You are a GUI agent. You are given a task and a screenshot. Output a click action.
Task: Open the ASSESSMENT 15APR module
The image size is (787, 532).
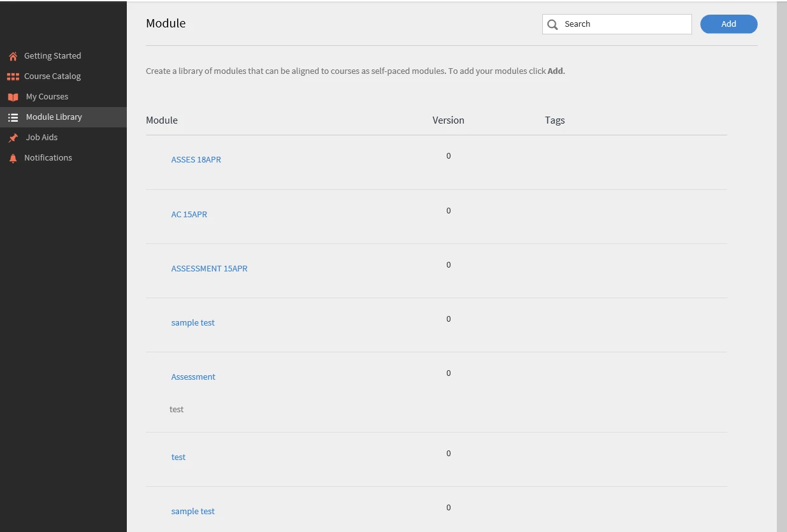click(x=209, y=269)
